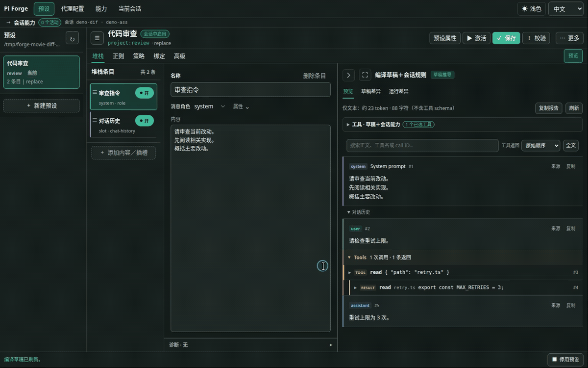This screenshot has width=588, height=368.
Task: Switch to the 运行差异 preview tab
Action: [399, 91]
